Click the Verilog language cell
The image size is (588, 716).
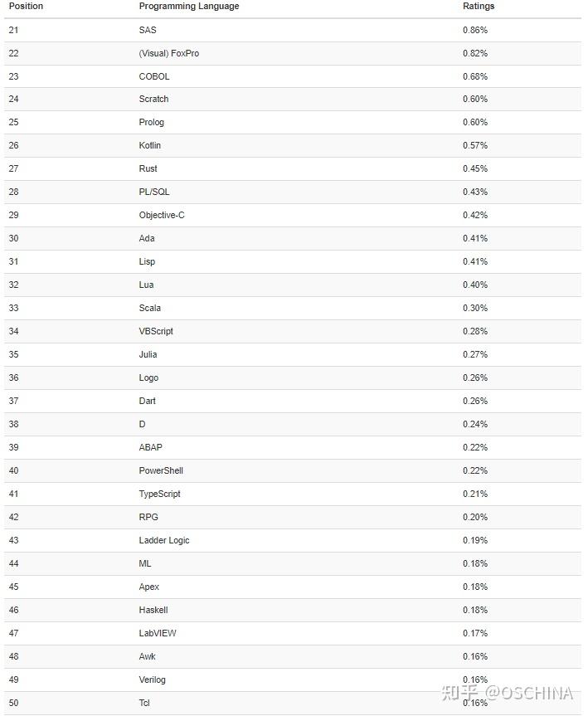click(x=152, y=679)
